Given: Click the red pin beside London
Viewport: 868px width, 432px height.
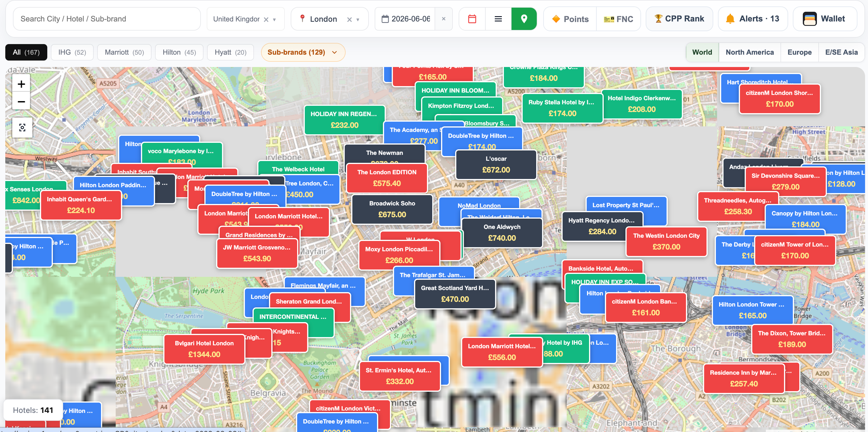Looking at the screenshot, I should 302,19.
